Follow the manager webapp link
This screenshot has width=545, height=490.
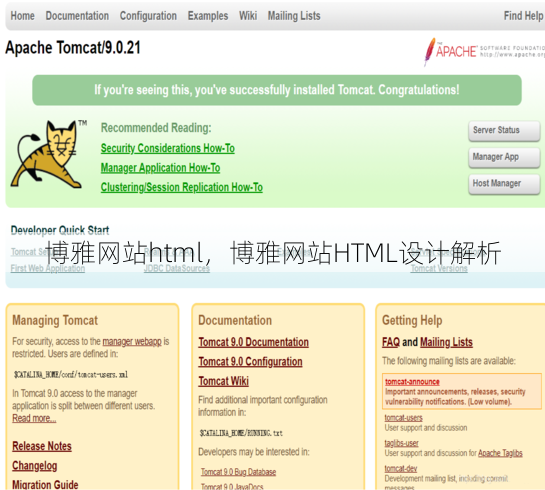click(x=132, y=342)
